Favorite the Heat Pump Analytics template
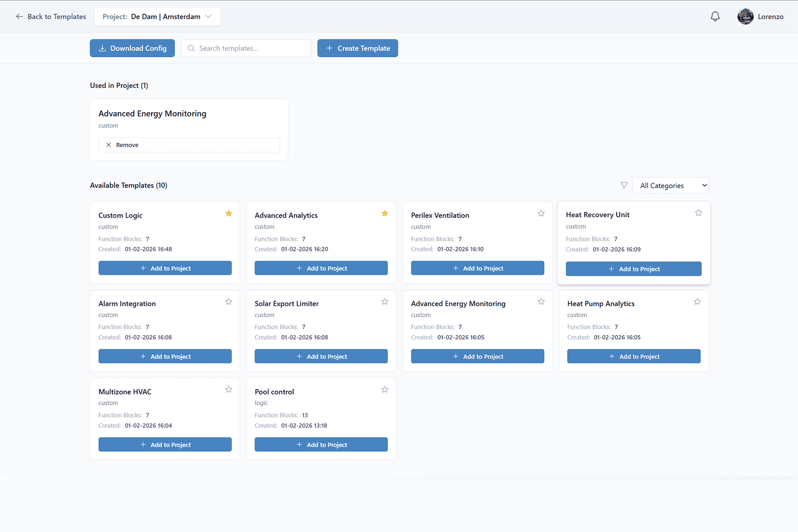The image size is (798, 532). [697, 301]
